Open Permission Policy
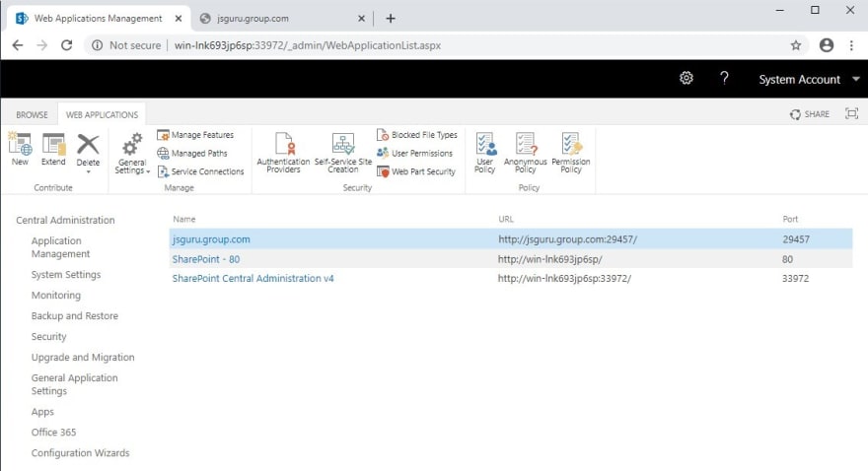Image resolution: width=868 pixels, height=471 pixels. point(571,153)
